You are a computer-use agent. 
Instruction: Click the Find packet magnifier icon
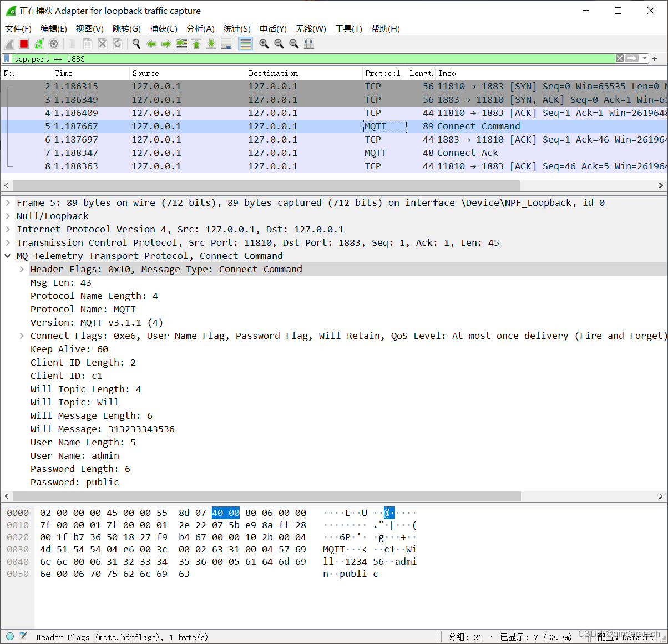136,43
